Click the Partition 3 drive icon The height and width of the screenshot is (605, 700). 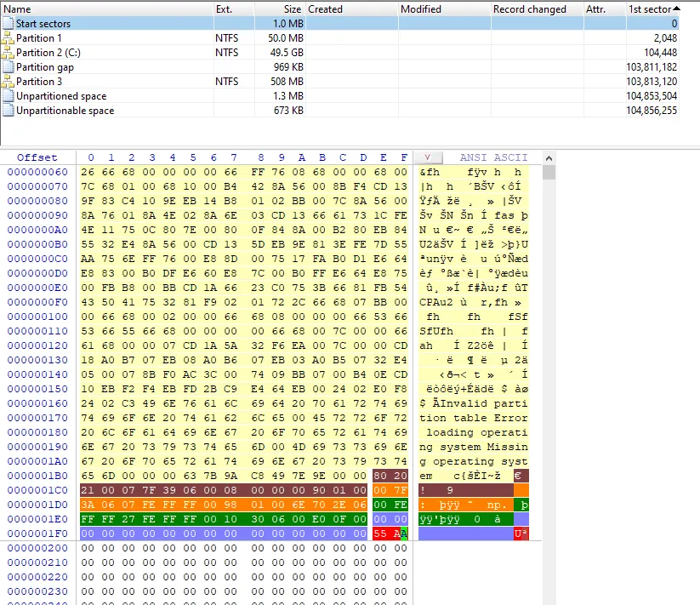tap(9, 82)
